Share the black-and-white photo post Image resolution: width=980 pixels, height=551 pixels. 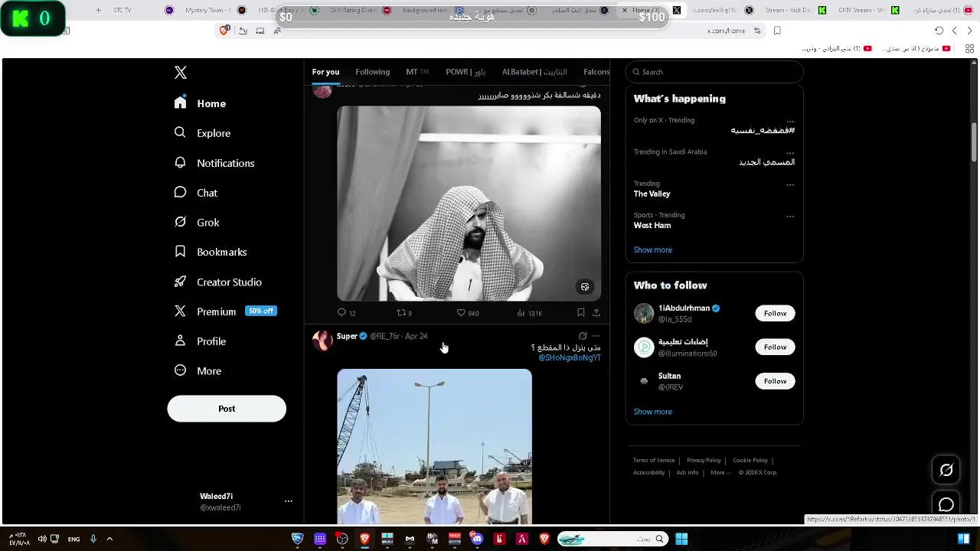coord(596,312)
